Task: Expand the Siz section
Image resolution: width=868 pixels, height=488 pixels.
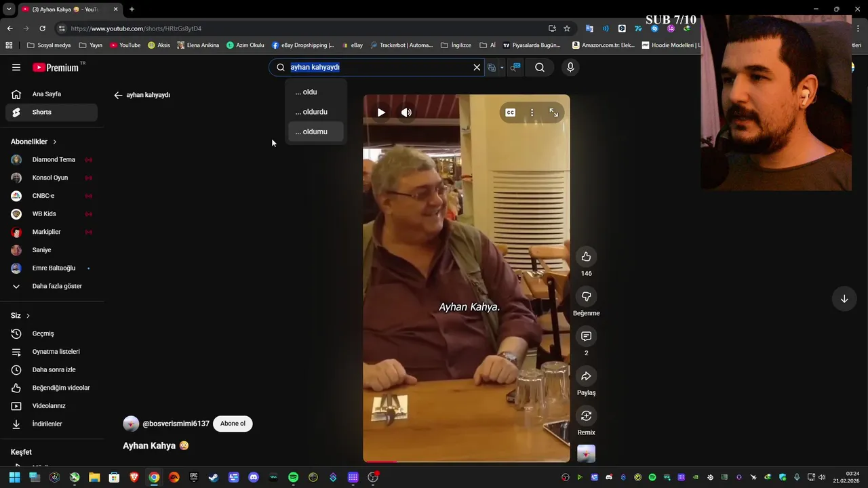Action: click(x=20, y=316)
